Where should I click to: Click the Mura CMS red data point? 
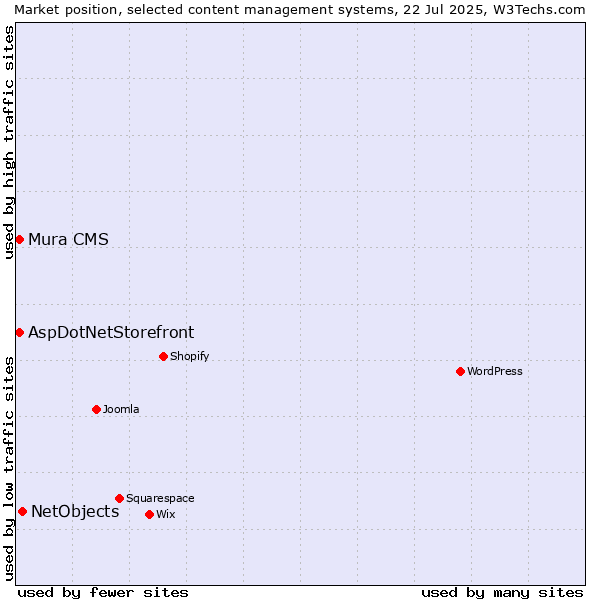pos(20,240)
